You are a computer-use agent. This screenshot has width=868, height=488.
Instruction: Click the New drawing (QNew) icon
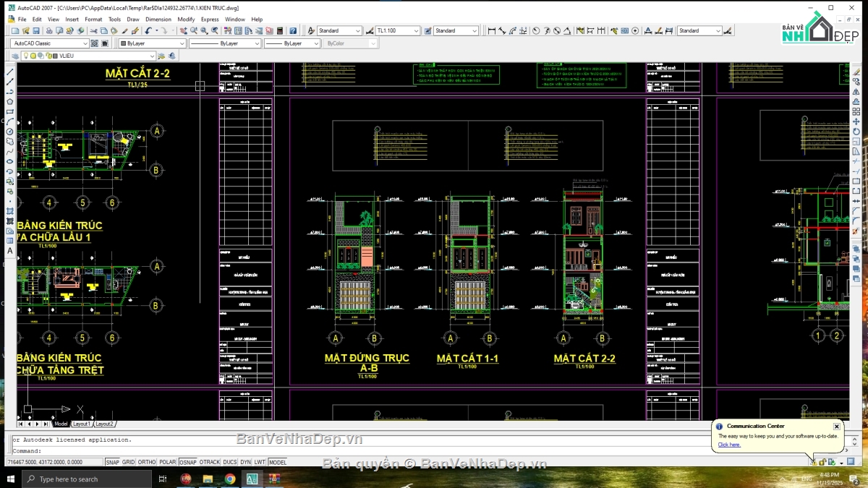coord(15,30)
